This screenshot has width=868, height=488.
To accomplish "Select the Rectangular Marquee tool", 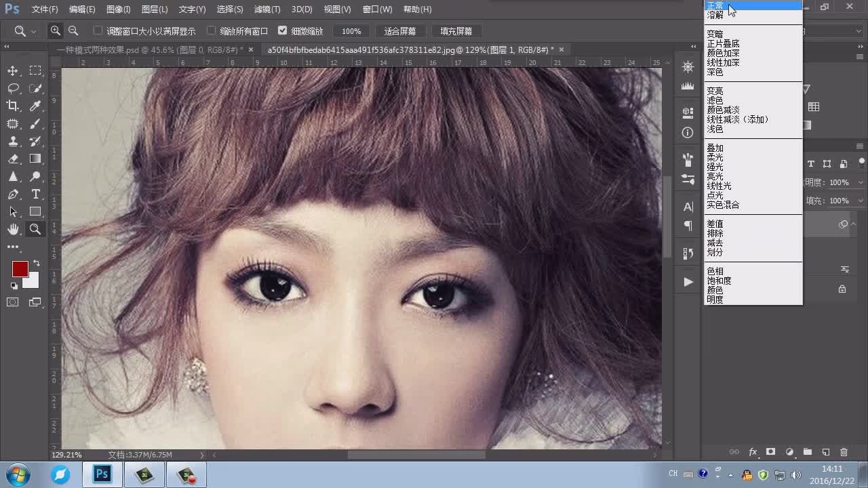I will [35, 70].
